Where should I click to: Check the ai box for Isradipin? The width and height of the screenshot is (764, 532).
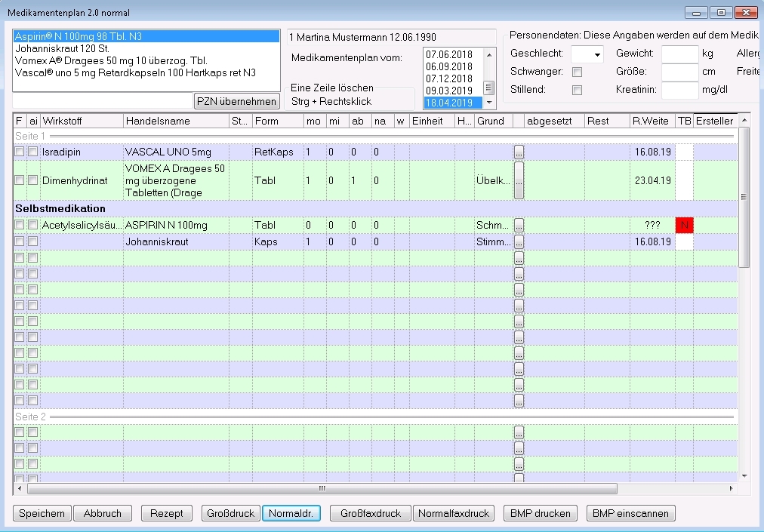(32, 152)
